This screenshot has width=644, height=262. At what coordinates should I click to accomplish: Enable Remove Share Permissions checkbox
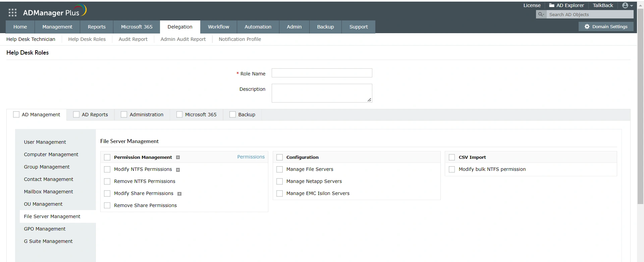pyautogui.click(x=107, y=205)
